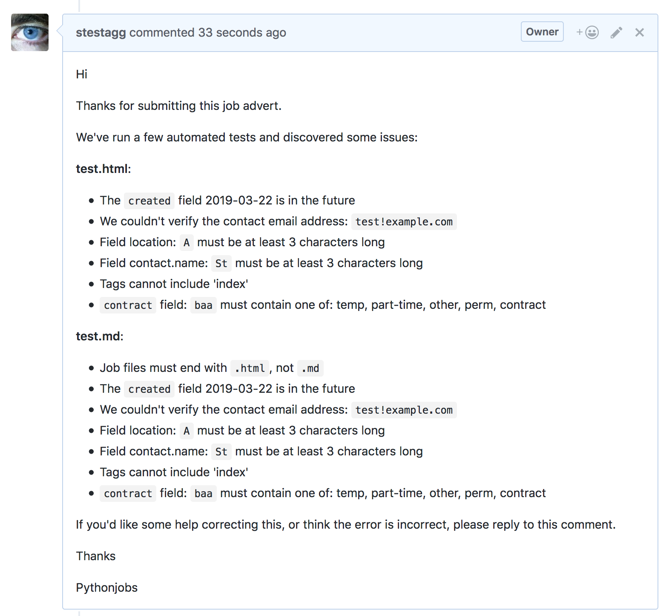
Task: Click the "created" code under test.html
Action: tap(149, 201)
